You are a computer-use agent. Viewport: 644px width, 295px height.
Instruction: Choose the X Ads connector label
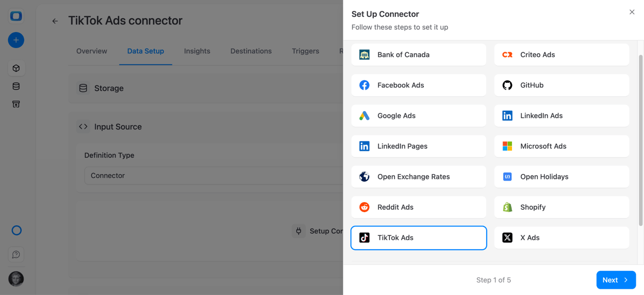tap(530, 238)
